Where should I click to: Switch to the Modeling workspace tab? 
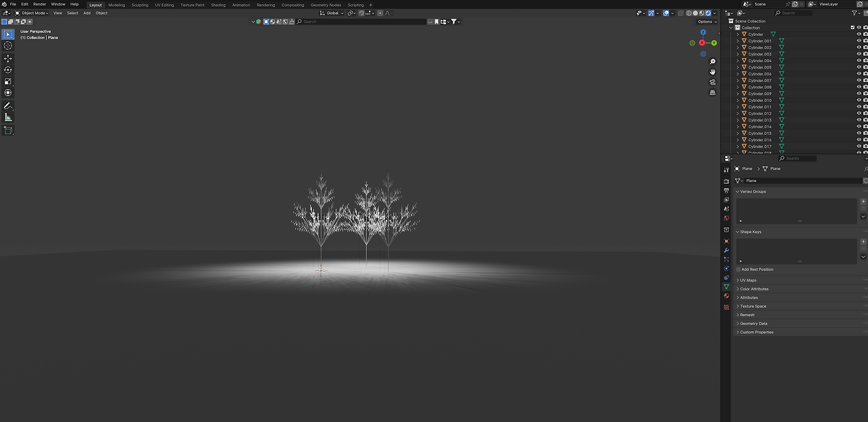click(117, 5)
